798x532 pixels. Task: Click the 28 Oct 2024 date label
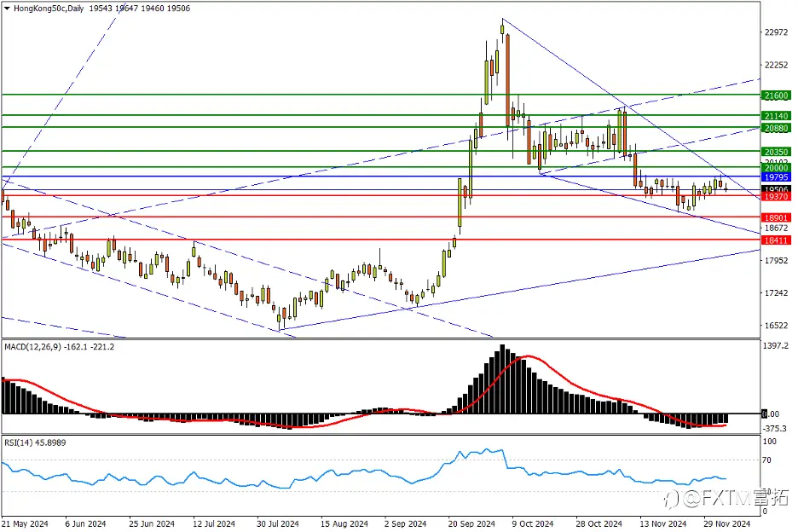click(x=599, y=523)
